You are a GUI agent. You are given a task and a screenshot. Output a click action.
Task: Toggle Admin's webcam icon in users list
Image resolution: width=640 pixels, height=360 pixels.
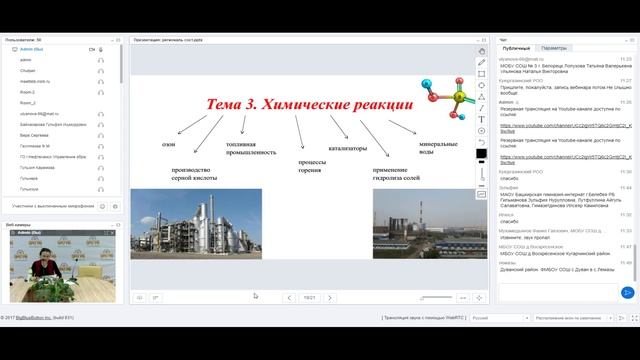(x=92, y=49)
